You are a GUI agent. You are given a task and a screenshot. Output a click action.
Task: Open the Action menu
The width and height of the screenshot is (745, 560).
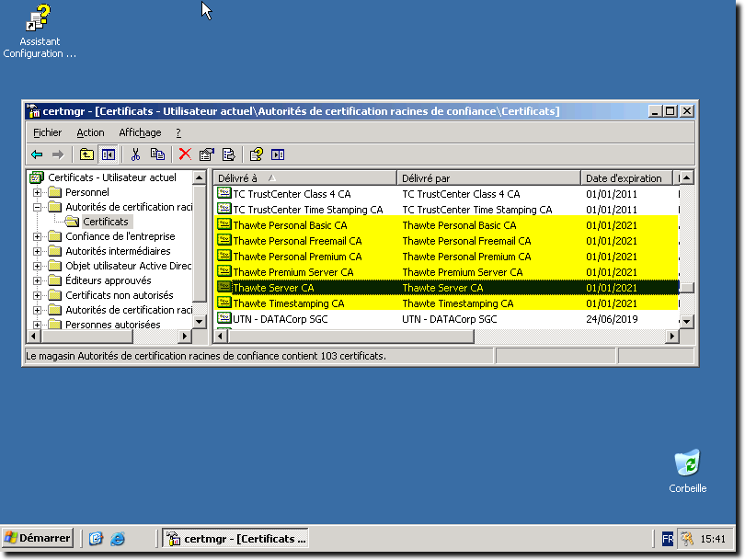tap(90, 132)
